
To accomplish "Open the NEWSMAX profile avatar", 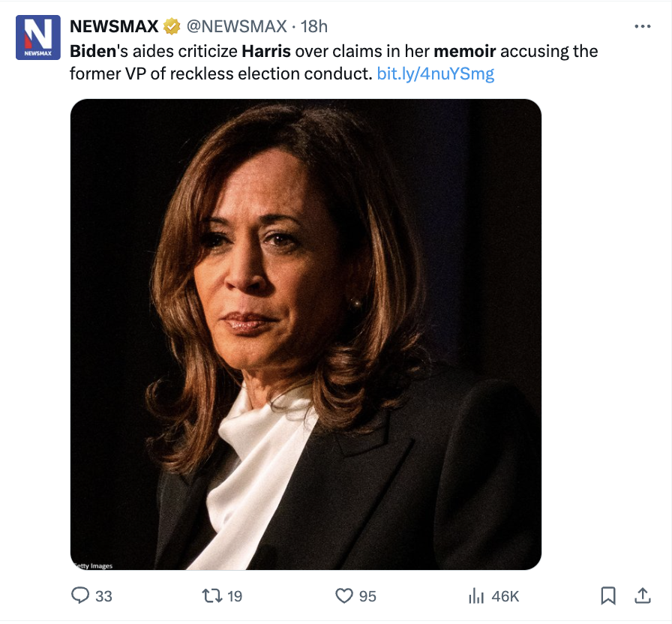I will pyautogui.click(x=37, y=37).
